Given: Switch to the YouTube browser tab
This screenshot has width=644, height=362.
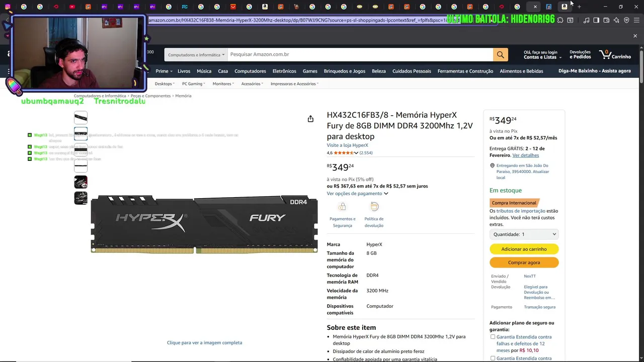Looking at the screenshot, I should click(x=72, y=7).
